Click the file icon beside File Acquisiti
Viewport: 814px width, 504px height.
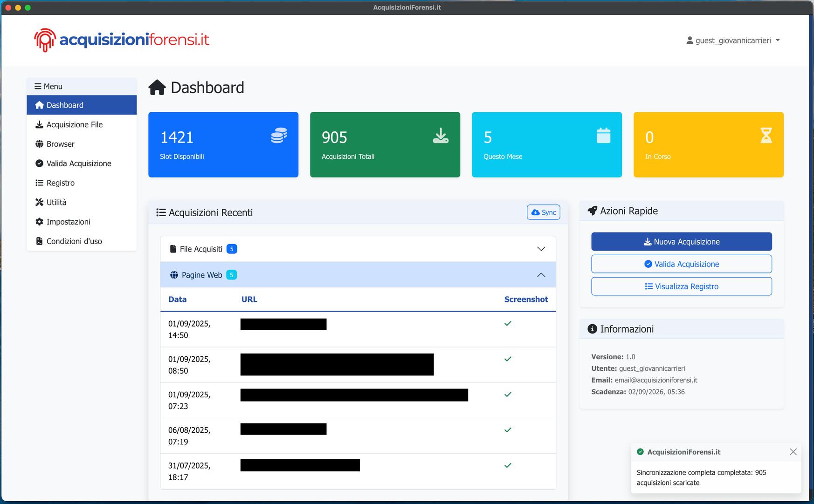[x=173, y=249]
